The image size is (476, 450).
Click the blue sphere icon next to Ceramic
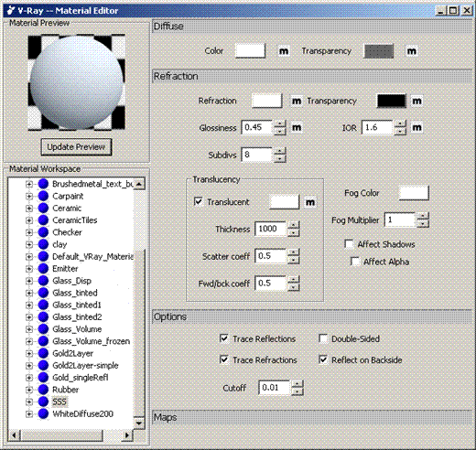43,208
